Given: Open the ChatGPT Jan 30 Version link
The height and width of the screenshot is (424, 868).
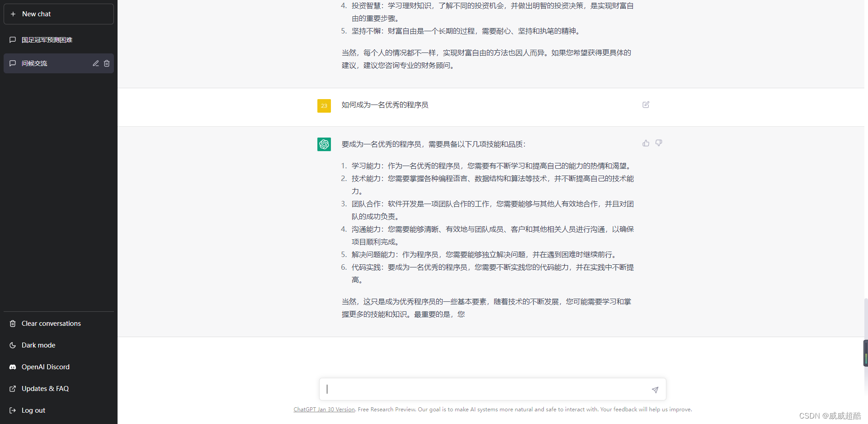Looking at the screenshot, I should point(324,410).
